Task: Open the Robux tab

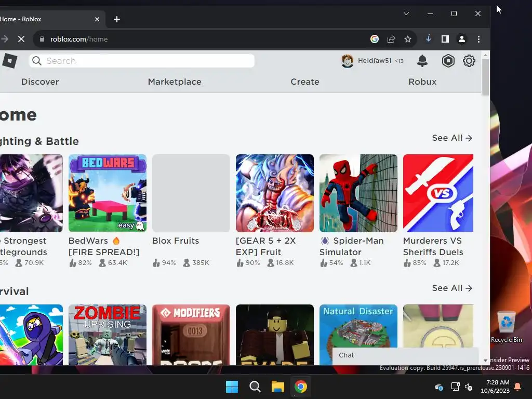Action: [x=422, y=82]
